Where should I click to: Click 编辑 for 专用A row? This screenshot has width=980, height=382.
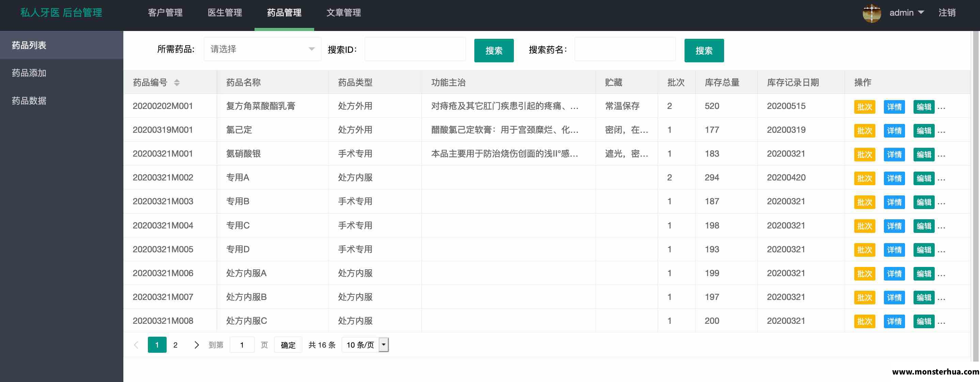(924, 178)
